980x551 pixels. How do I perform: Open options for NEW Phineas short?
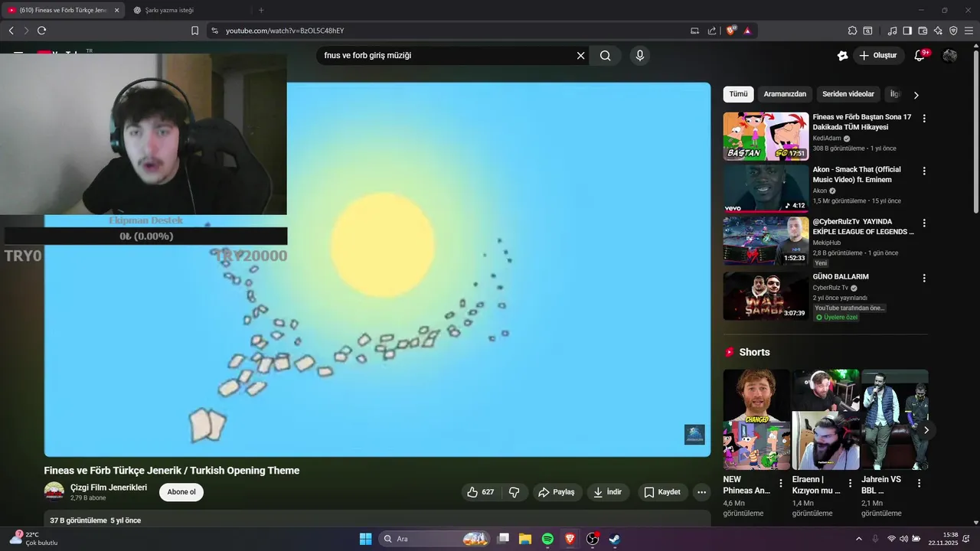point(781,483)
